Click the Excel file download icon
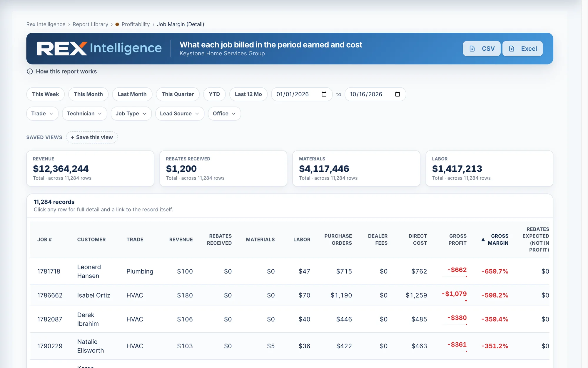Image resolution: width=588 pixels, height=368 pixels. [x=512, y=49]
